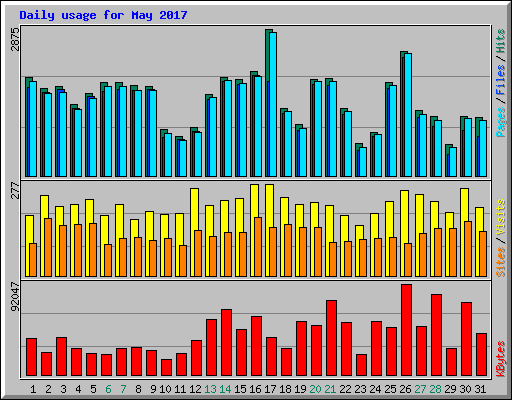The height and width of the screenshot is (400, 512).
Task: Click the shortest red KBytes bar, day 10
Action: [x=166, y=368]
